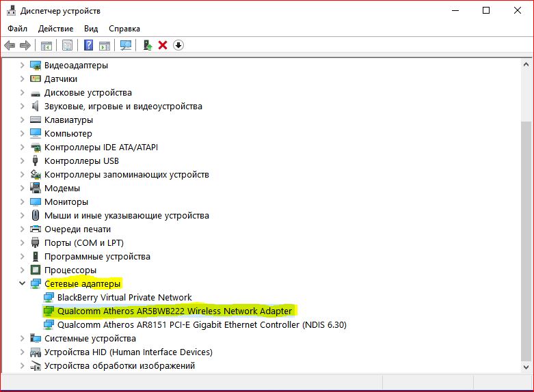Open the Справка menu
Viewport: 534px width, 392px height.
[x=124, y=29]
